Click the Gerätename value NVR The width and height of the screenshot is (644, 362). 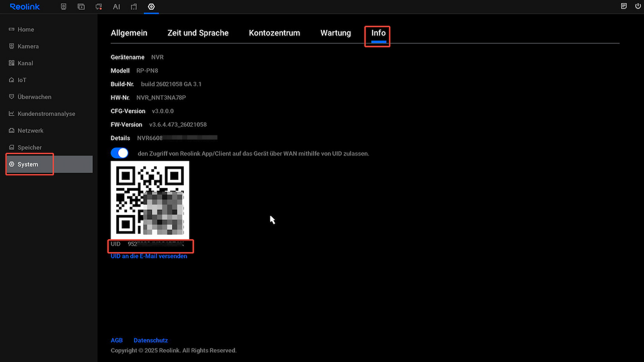[x=158, y=57]
